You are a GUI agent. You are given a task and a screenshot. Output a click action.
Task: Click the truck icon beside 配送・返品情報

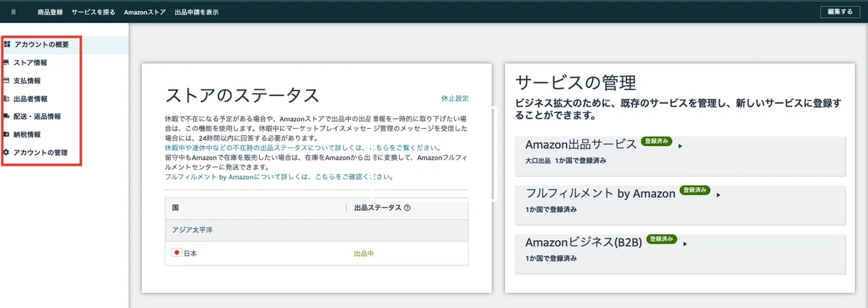pos(7,116)
